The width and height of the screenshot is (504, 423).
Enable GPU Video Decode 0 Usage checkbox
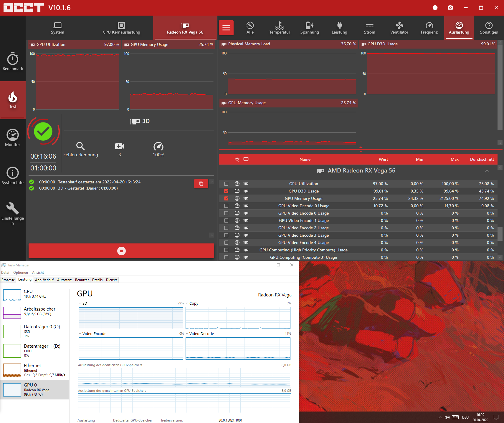tap(226, 206)
